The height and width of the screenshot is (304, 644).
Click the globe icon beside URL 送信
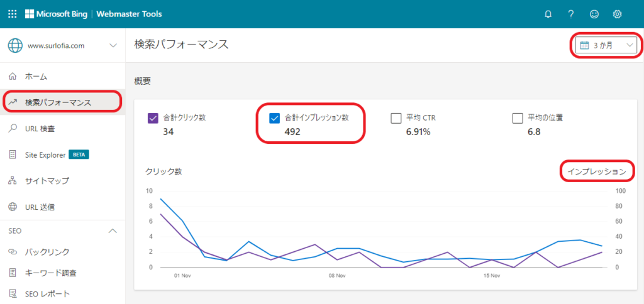(13, 207)
